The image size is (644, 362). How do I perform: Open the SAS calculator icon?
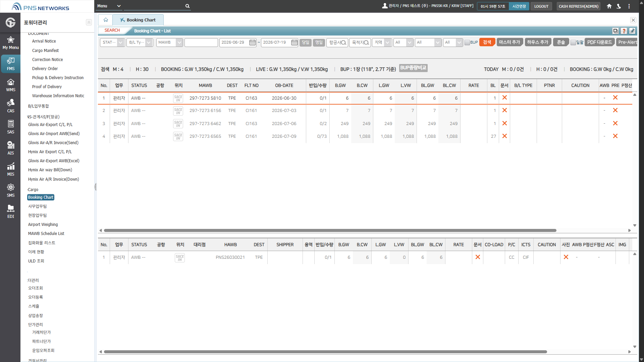click(11, 127)
